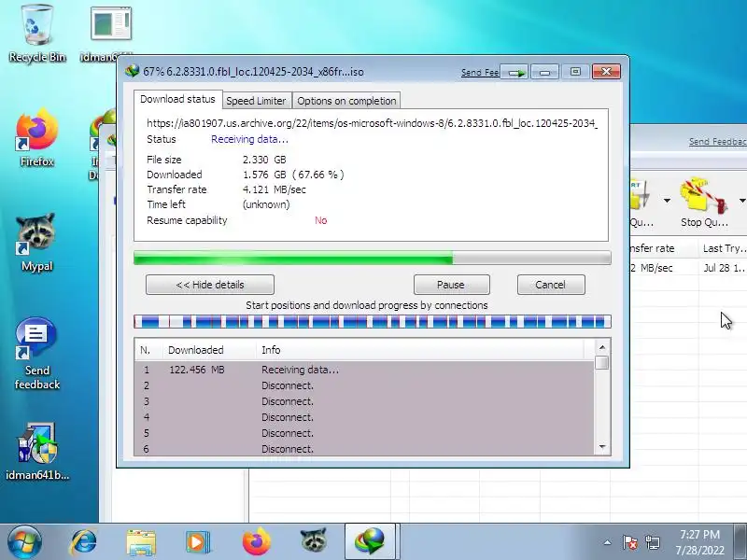747x560 pixels.
Task: Open dropdown arrow left of Stop Queue icon
Action: (667, 201)
